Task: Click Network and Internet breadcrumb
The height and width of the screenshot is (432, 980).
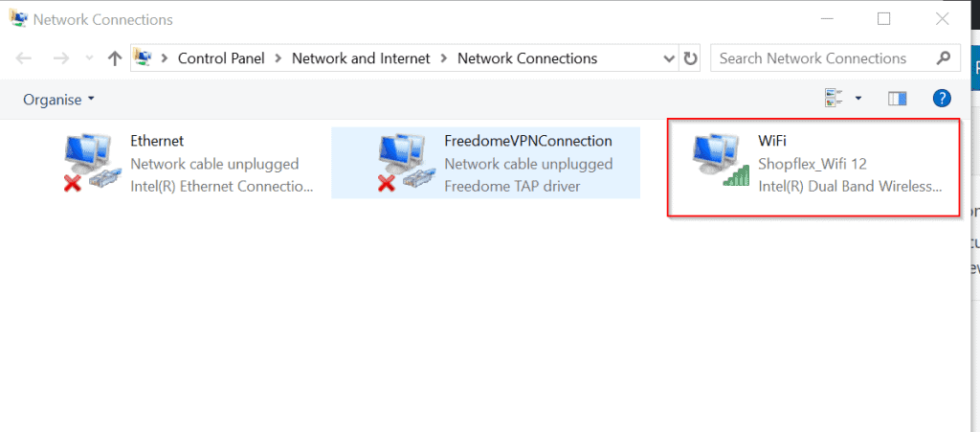Action: (x=361, y=58)
